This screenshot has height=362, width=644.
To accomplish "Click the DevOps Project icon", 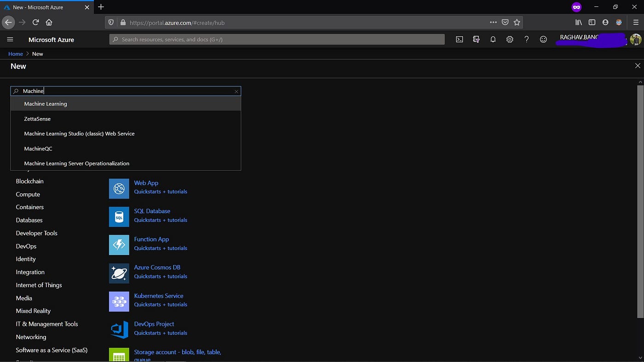I will (119, 330).
